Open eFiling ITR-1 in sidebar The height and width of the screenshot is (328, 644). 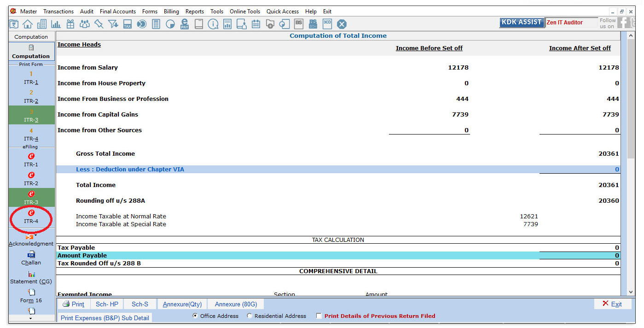[x=31, y=159]
